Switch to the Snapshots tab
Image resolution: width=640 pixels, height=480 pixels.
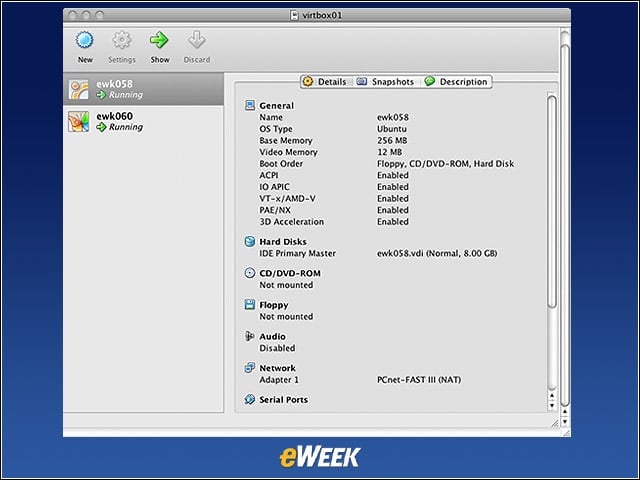386,82
